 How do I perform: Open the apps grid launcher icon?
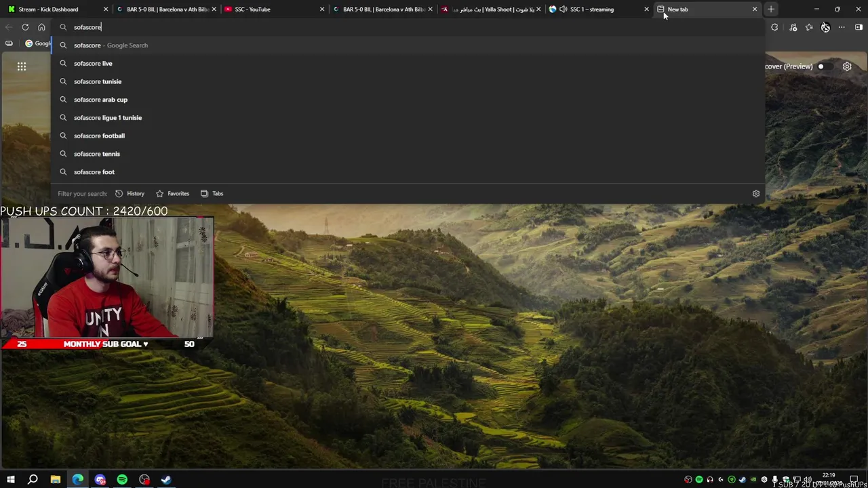(x=22, y=66)
